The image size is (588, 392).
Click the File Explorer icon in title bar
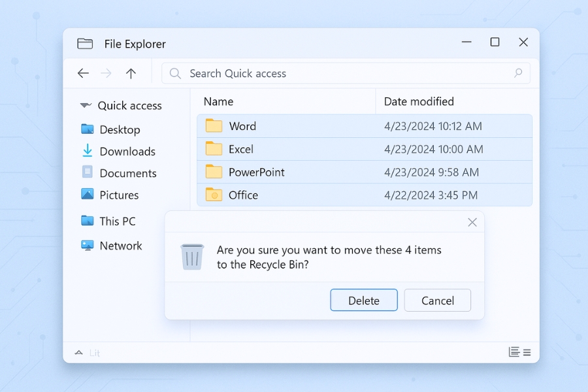[85, 43]
